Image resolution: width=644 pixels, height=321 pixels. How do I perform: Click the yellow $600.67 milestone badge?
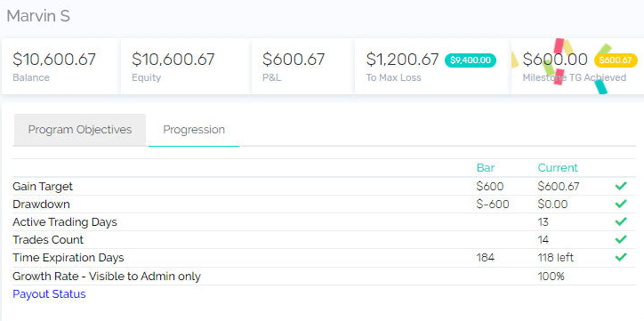(616, 60)
